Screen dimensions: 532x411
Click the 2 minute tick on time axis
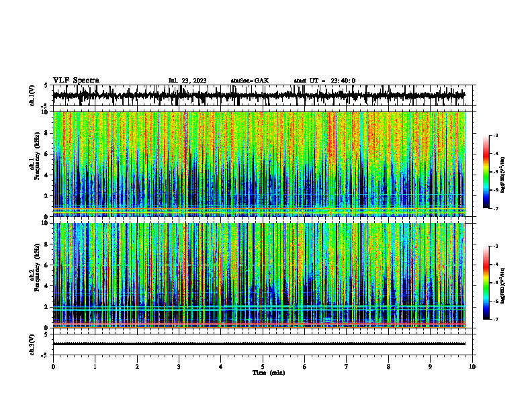137,367
